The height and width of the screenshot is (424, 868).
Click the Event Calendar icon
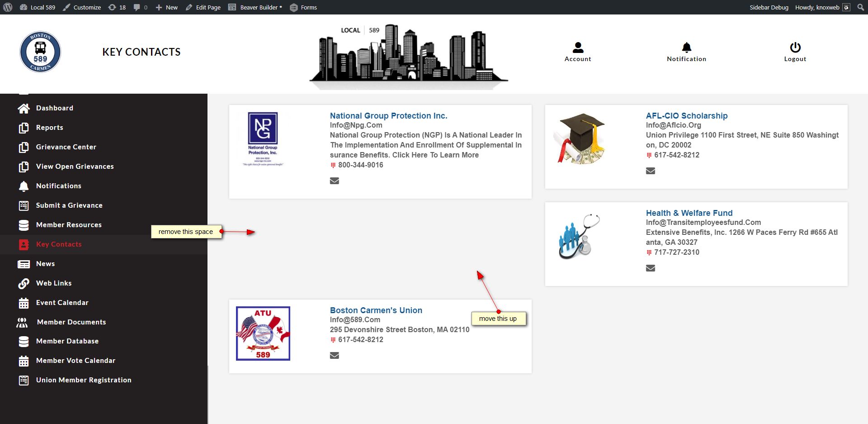tap(24, 303)
